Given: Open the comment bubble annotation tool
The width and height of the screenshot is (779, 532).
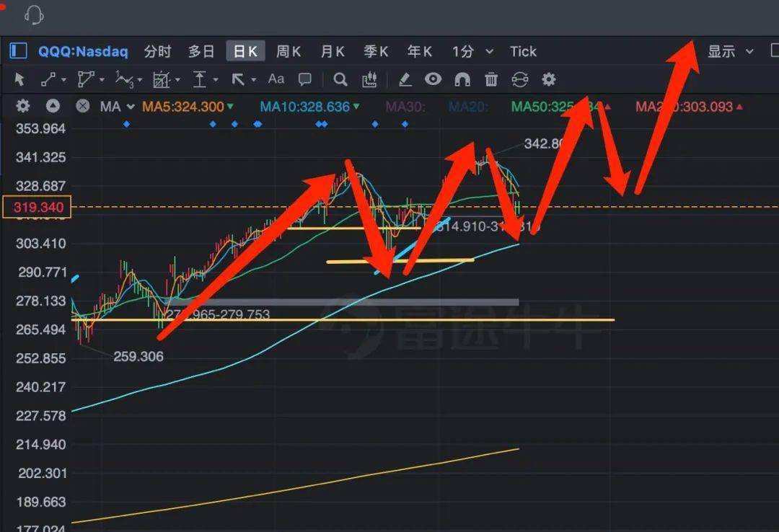Looking at the screenshot, I should coord(304,79).
